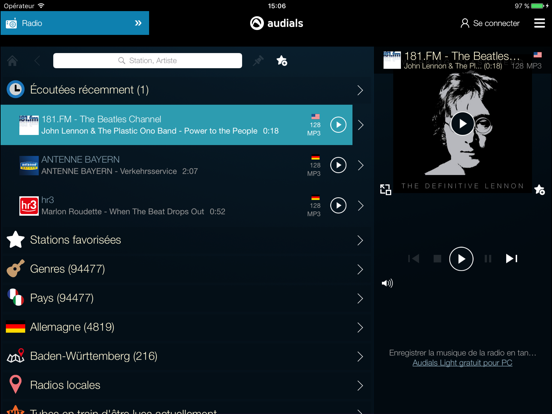552x414 pixels.
Task: Favorite current track with star under cover
Action: [x=539, y=190]
